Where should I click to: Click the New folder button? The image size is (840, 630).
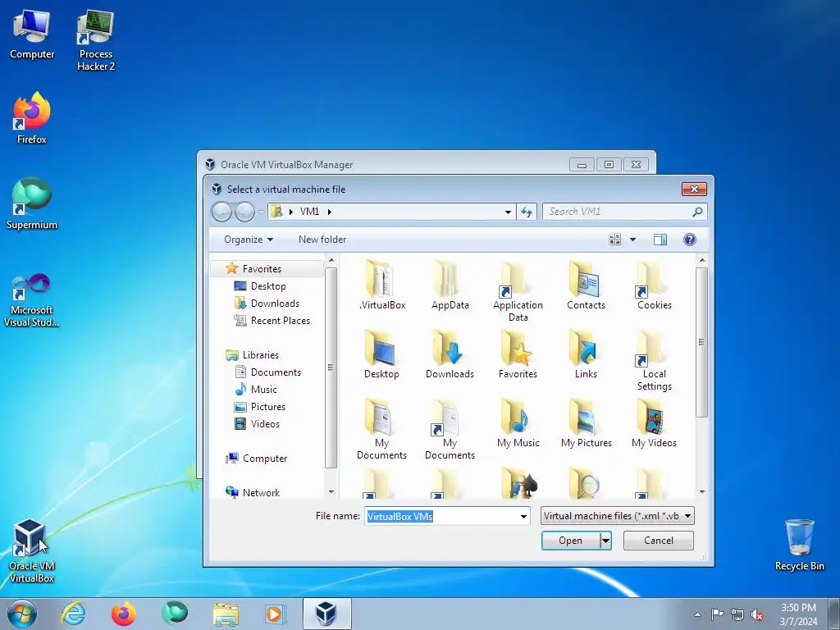click(322, 240)
